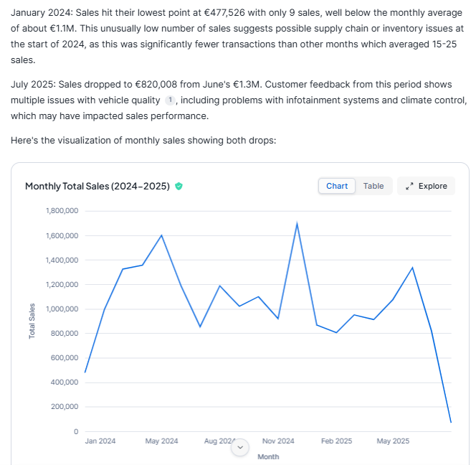This screenshot has height=465, width=476.
Task: Click the May 2024 peak on line
Action: tap(161, 235)
